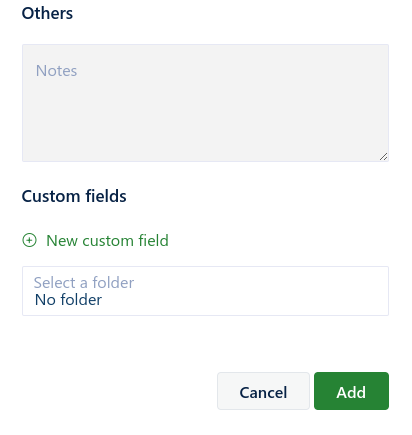Click the middle of the Notes box
412x435 pixels.
pyautogui.click(x=205, y=103)
